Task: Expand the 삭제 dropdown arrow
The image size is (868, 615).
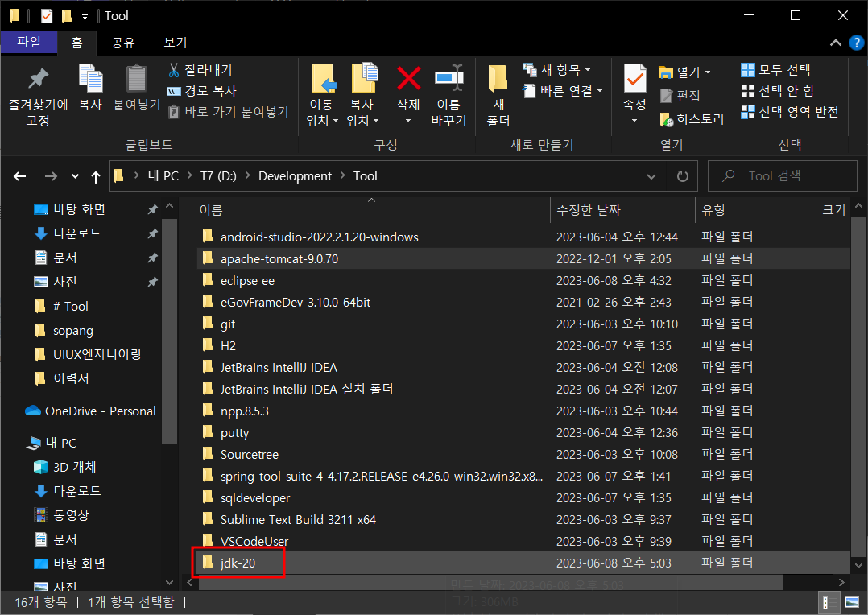Action: click(408, 121)
